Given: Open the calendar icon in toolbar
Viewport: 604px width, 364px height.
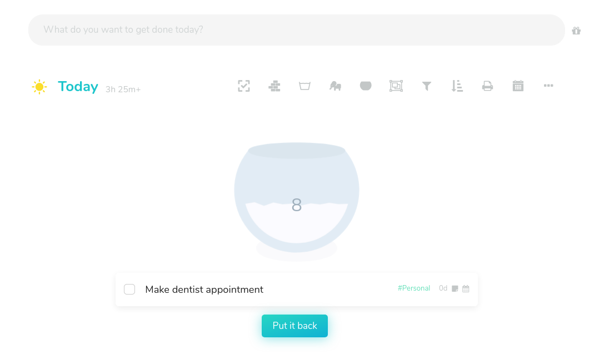Looking at the screenshot, I should point(518,86).
